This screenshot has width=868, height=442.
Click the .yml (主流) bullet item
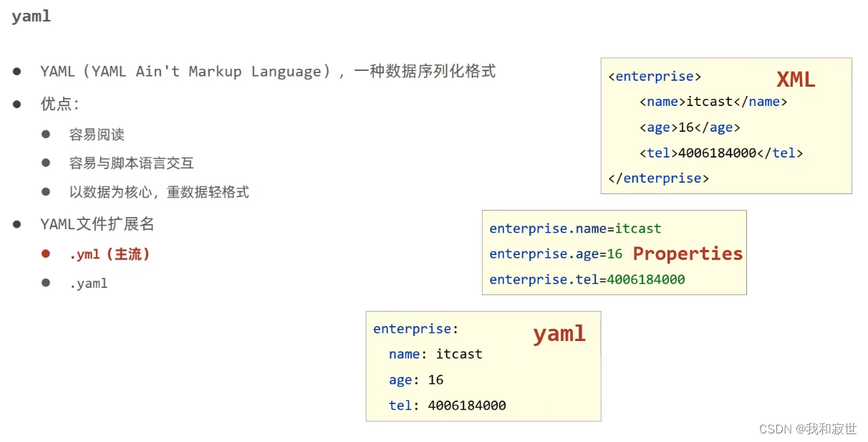pos(110,254)
